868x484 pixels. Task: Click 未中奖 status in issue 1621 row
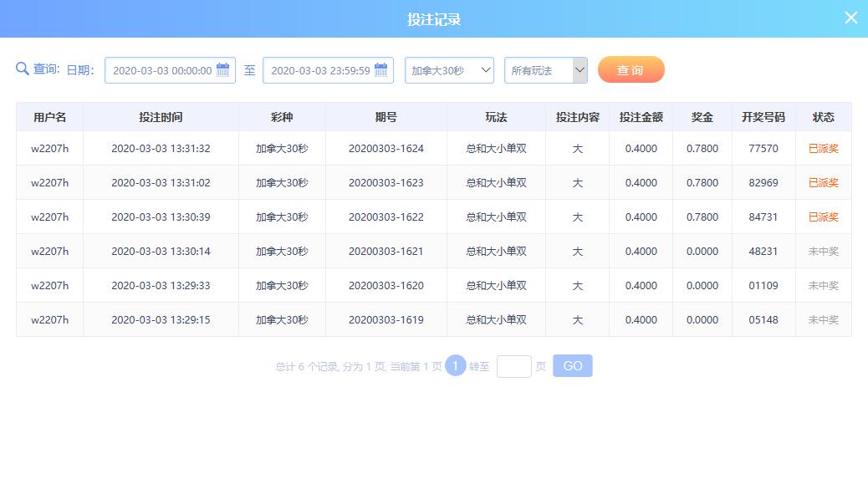[823, 251]
